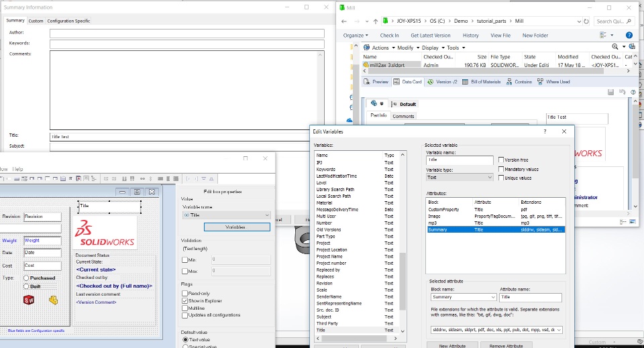Go back in Mill explorer window
Image resolution: width=644 pixels, height=348 pixels.
click(343, 21)
